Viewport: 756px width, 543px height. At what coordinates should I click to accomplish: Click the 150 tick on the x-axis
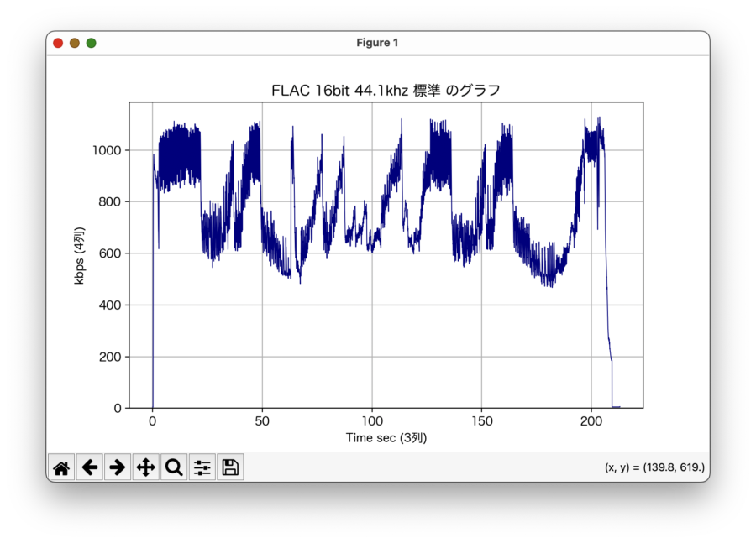[x=481, y=421]
